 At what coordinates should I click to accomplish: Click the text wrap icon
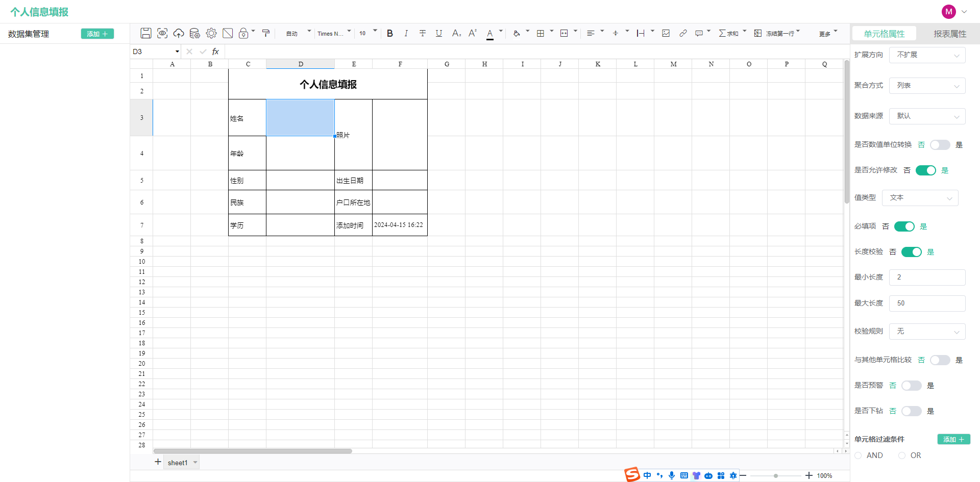(641, 33)
